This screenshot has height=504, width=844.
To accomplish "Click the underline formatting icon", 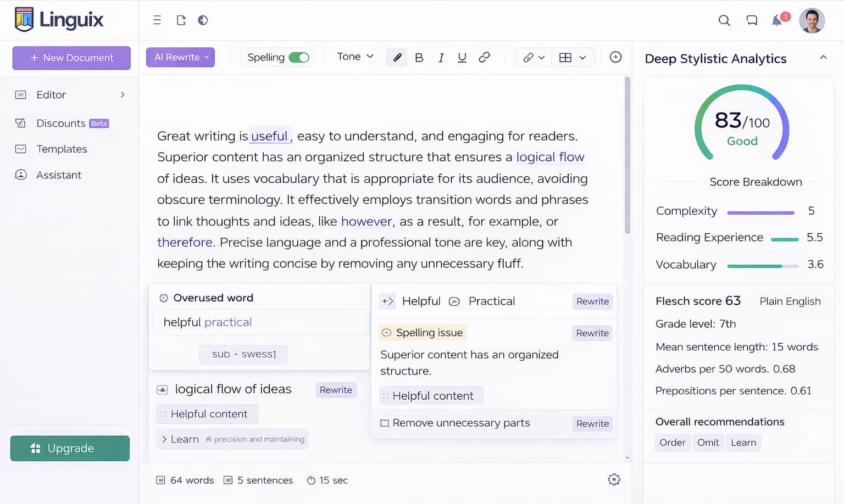I will (x=462, y=58).
